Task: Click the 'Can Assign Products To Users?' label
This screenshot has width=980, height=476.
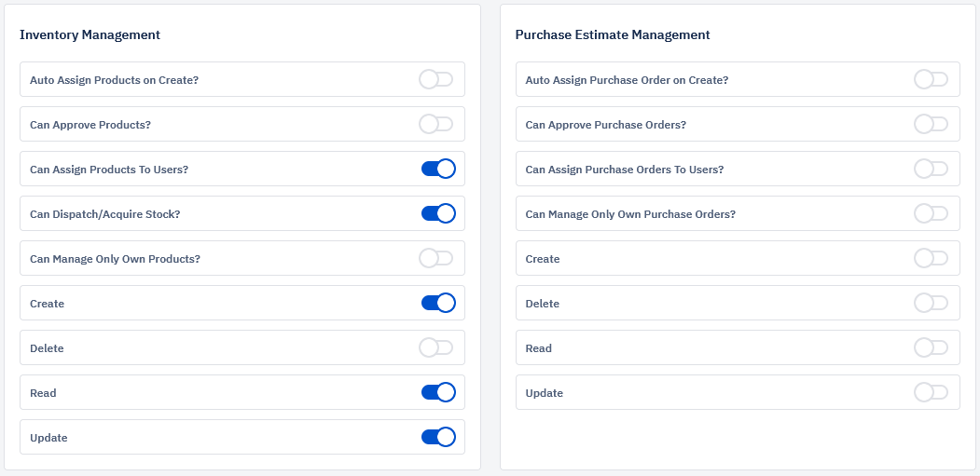Action: coord(109,170)
